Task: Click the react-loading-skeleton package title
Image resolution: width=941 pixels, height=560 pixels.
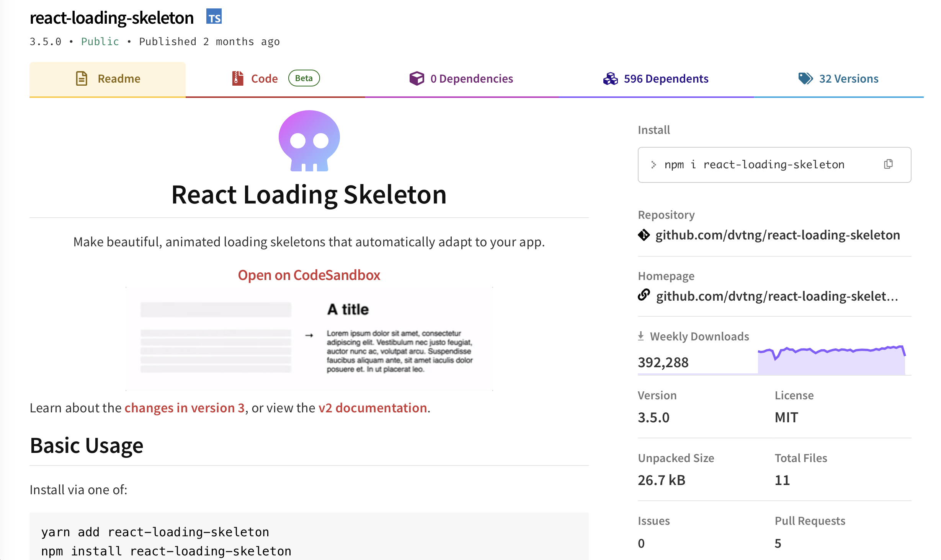Action: point(112,18)
